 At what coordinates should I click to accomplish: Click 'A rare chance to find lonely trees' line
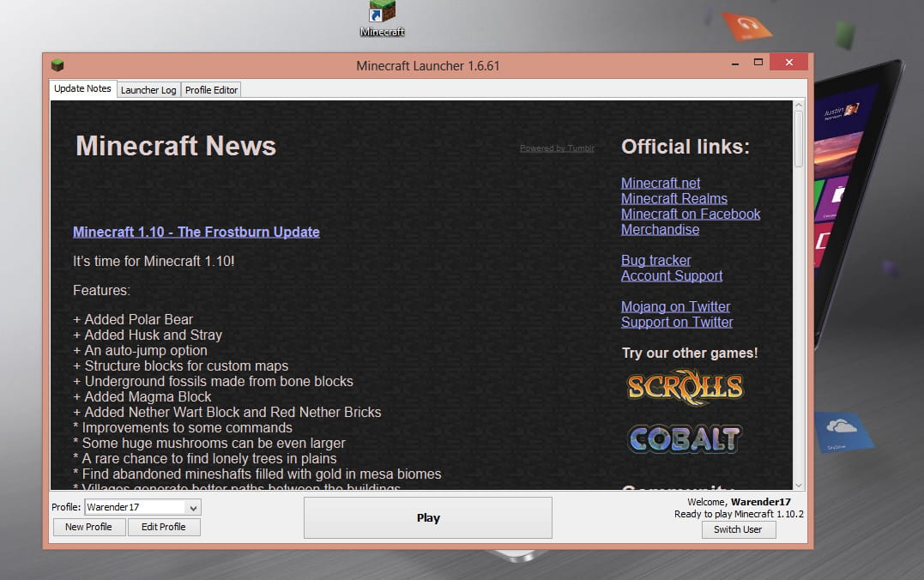(204, 458)
